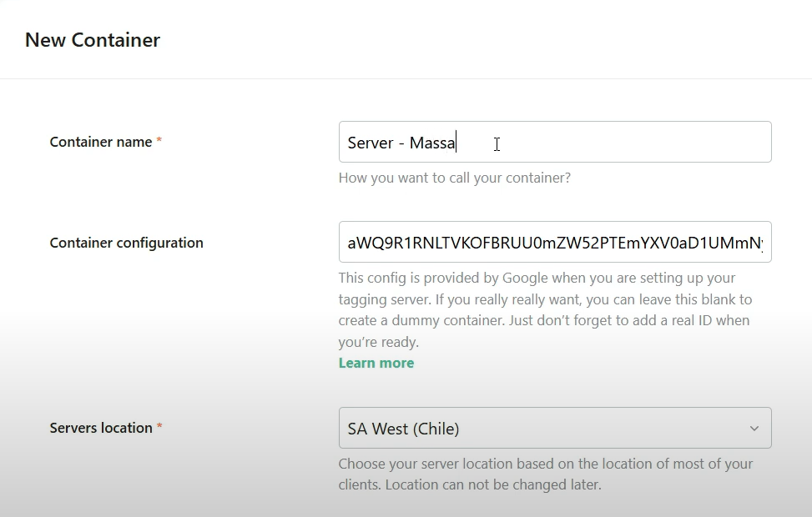812x517 pixels.
Task: Click the red asterisk beside Container name
Action: tap(159, 140)
